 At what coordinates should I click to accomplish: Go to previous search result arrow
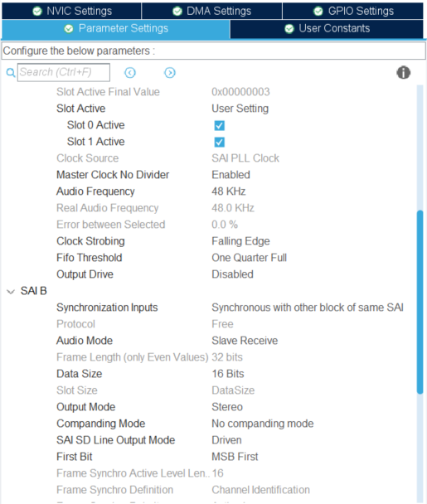click(130, 73)
